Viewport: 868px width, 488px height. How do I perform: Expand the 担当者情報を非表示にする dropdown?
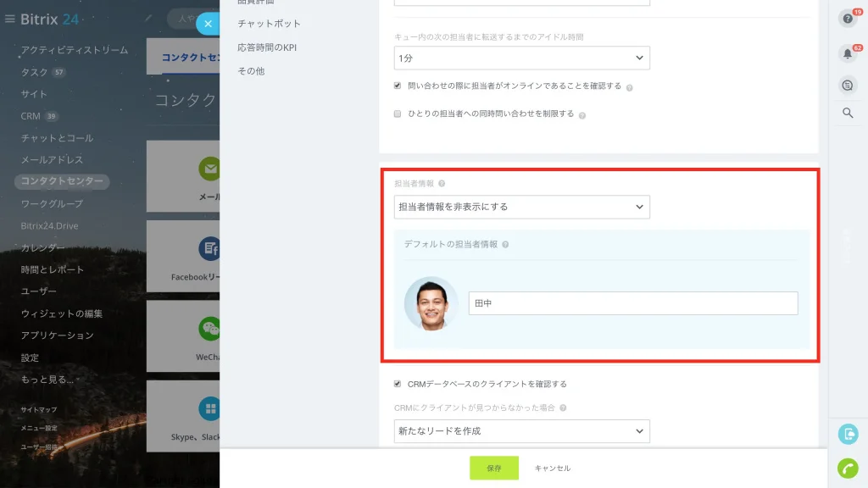[x=521, y=207]
